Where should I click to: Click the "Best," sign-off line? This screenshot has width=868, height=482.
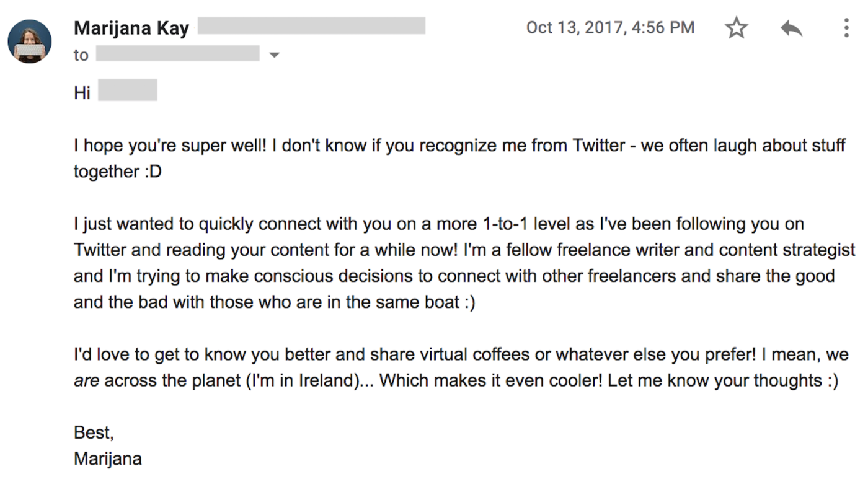(94, 432)
